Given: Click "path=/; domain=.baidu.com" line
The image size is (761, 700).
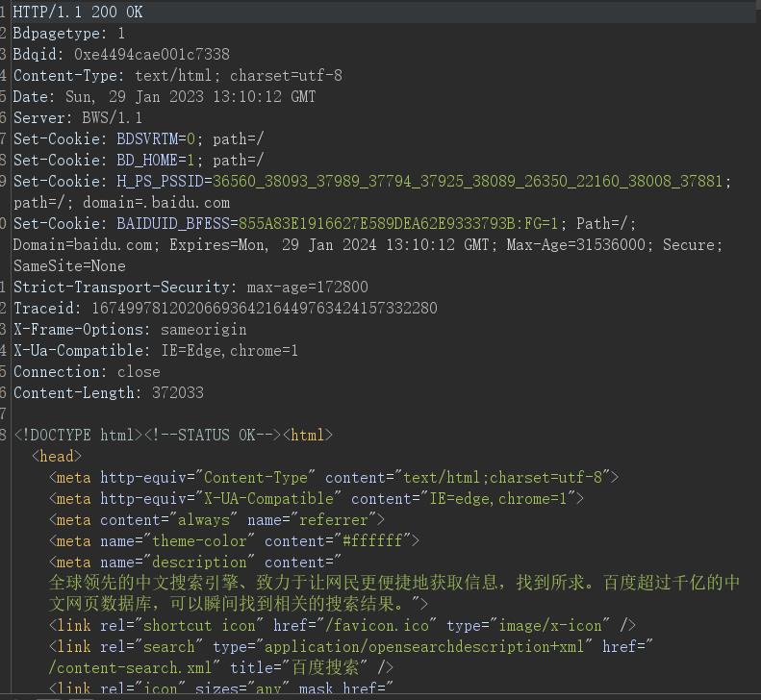Looking at the screenshot, I should (121, 202).
